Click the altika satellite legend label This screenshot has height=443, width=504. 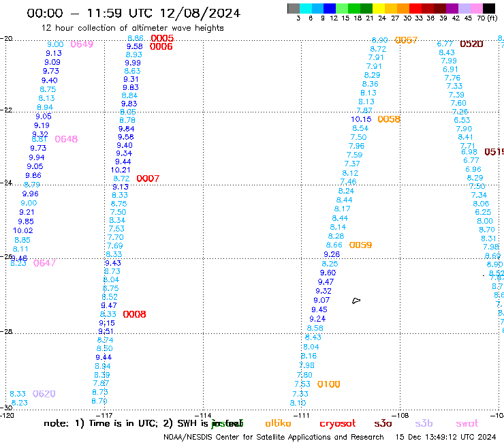[278, 423]
